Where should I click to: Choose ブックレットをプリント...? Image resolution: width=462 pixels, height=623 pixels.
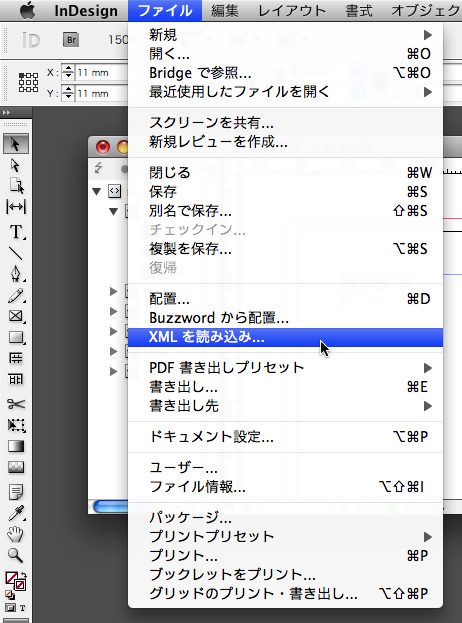[286, 575]
